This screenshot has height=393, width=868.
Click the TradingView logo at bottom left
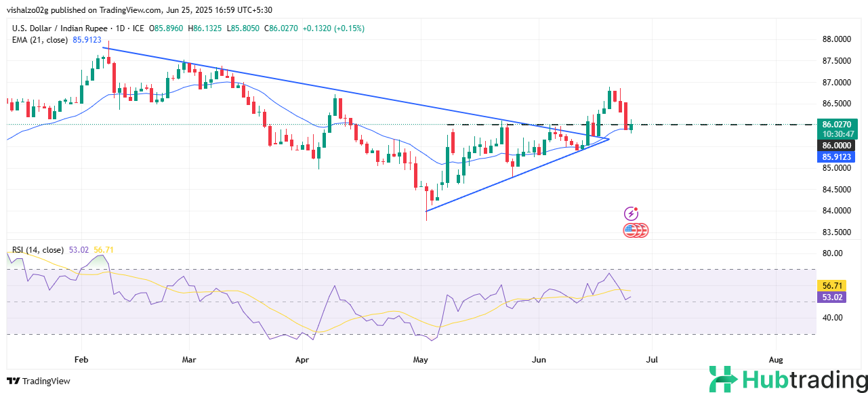coord(39,381)
